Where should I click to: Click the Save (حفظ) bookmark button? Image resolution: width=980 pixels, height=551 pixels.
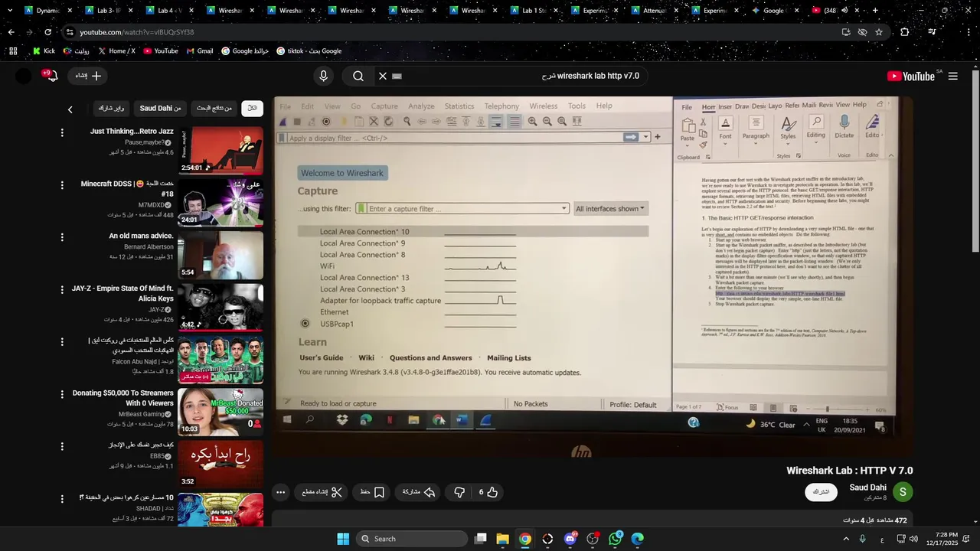coord(372,492)
